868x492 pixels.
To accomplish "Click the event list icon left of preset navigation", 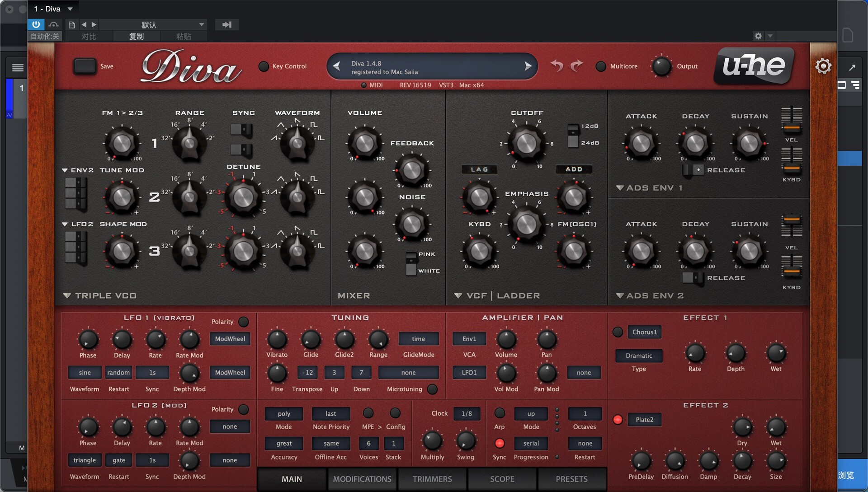I will coord(71,24).
